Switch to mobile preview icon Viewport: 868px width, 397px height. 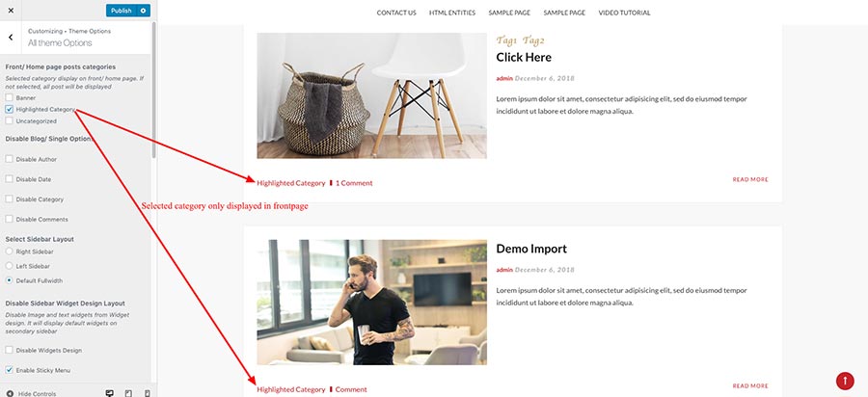click(148, 393)
